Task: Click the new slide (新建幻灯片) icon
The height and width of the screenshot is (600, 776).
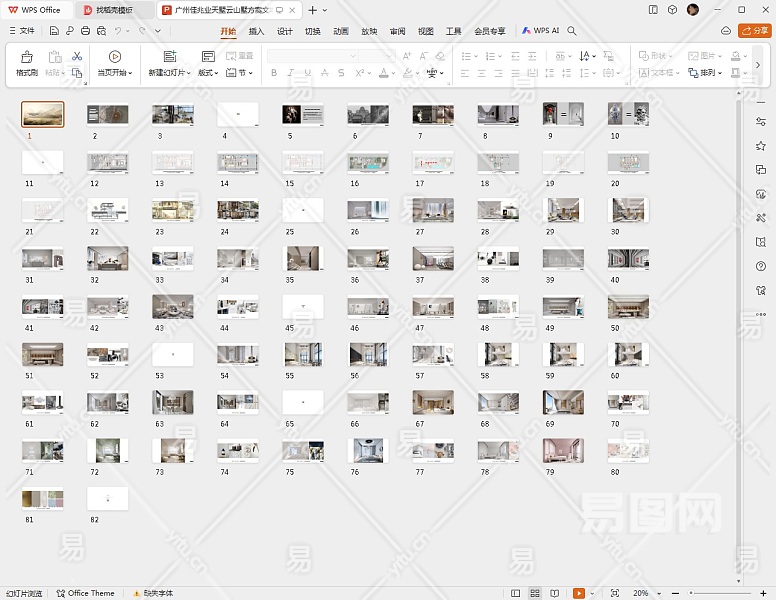Action: (169, 57)
